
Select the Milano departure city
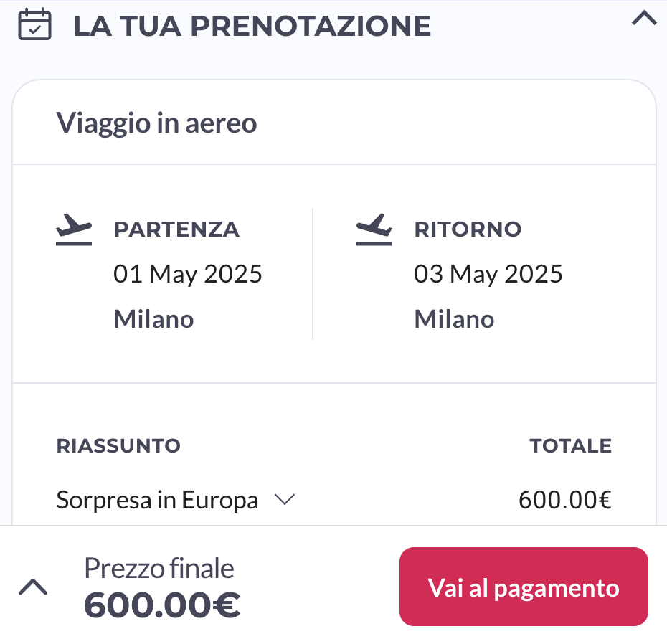click(154, 319)
